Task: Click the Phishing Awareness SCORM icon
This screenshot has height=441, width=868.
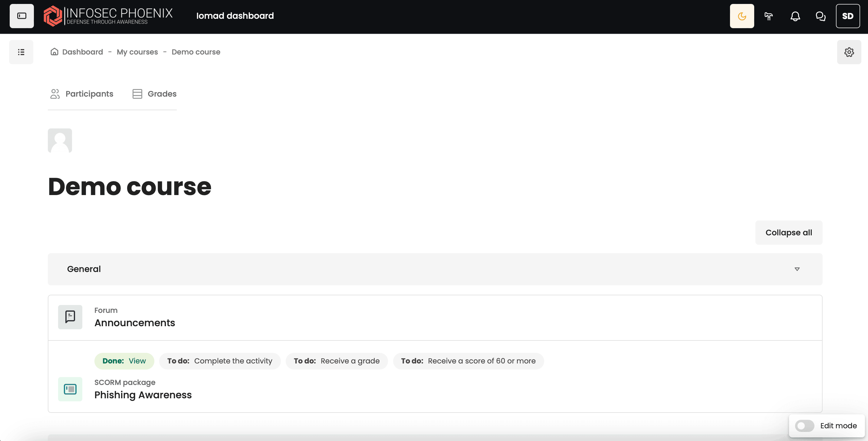Action: 70,389
